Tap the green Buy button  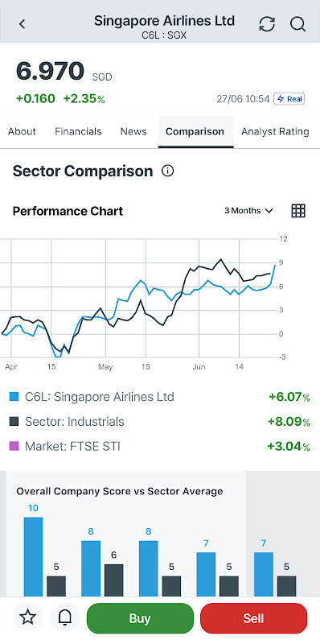coord(140,618)
